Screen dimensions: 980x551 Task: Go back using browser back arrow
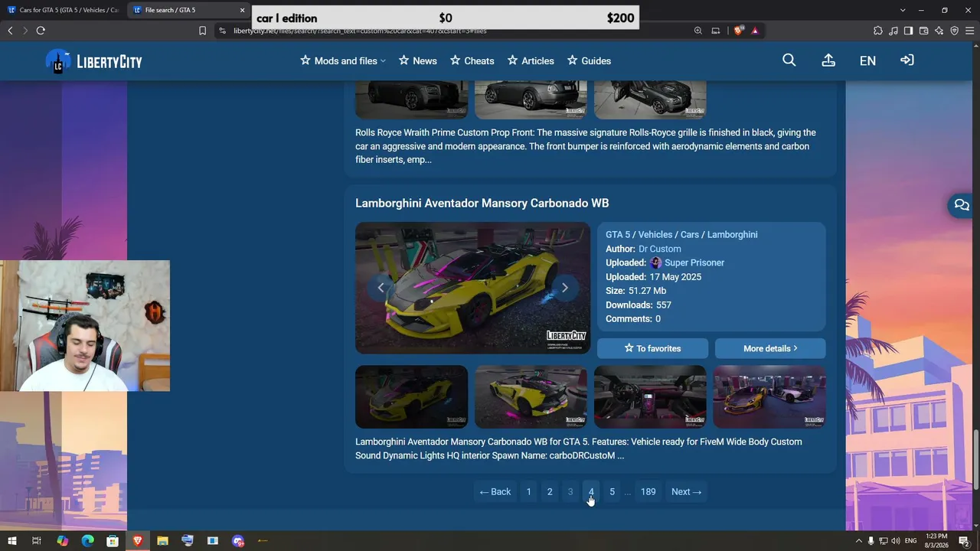[10, 31]
